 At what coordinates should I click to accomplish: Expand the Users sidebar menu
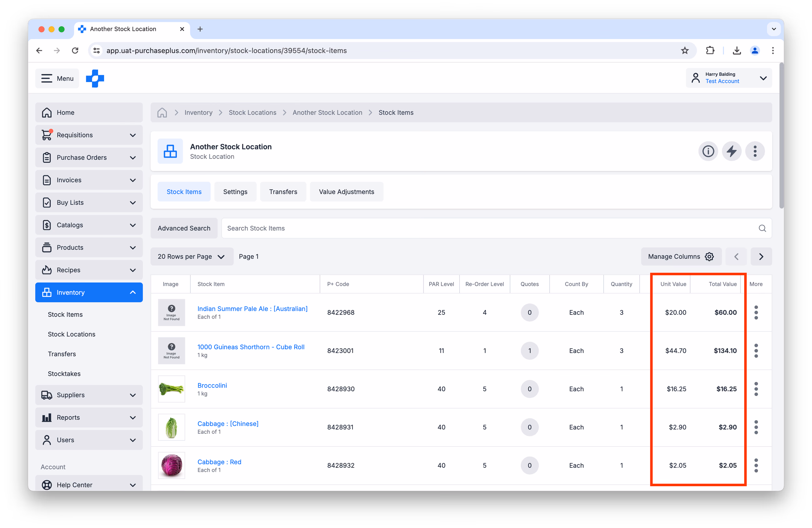(89, 440)
